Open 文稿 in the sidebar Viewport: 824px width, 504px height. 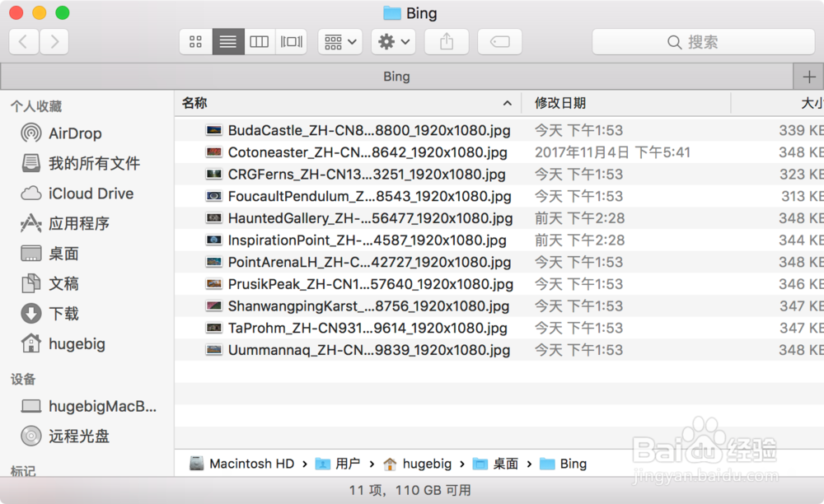coord(50,283)
